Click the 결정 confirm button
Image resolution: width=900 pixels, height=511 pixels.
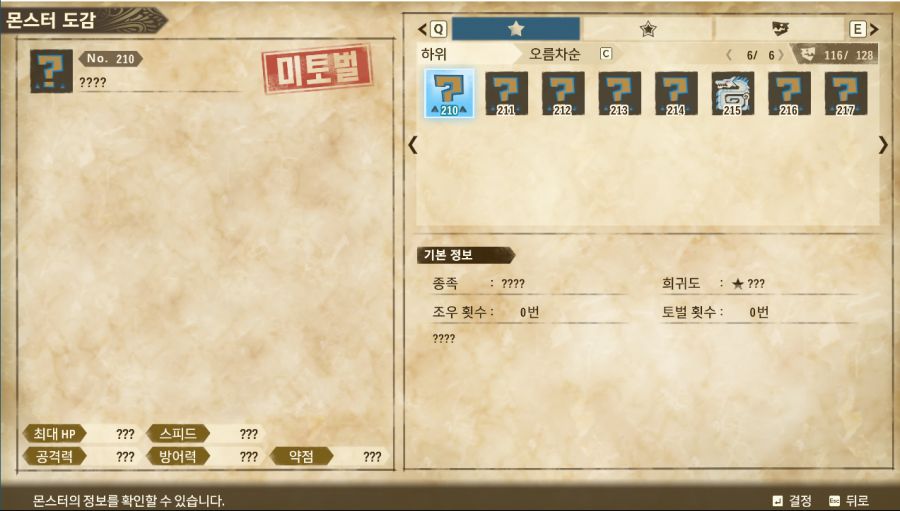(x=792, y=501)
